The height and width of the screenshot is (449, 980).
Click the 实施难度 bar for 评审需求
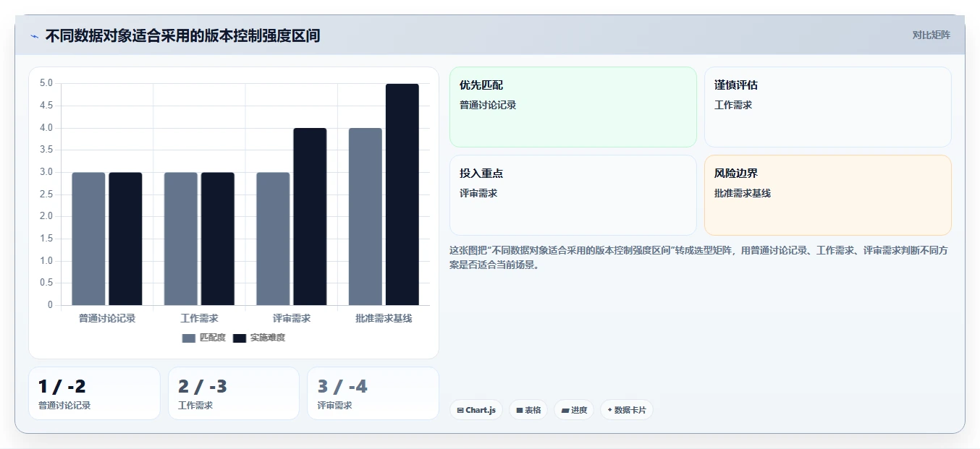click(x=310, y=217)
